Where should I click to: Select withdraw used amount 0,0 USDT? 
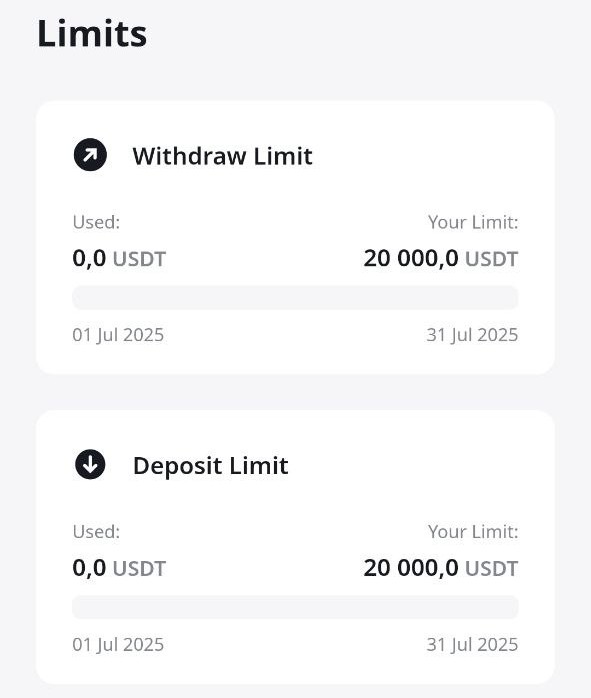tap(119, 259)
